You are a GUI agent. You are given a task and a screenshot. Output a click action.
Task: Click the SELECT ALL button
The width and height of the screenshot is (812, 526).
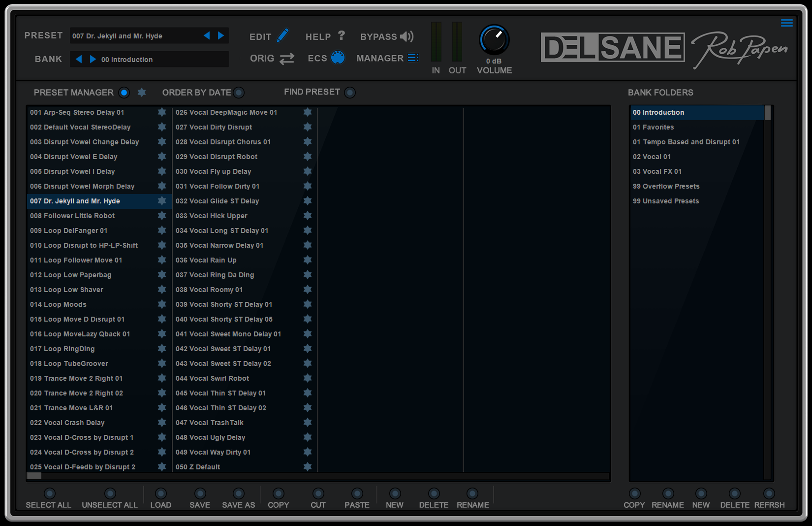pyautogui.click(x=49, y=493)
